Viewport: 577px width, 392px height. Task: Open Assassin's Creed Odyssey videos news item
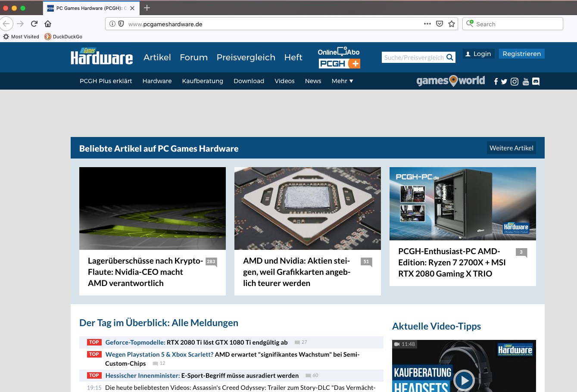(x=240, y=388)
